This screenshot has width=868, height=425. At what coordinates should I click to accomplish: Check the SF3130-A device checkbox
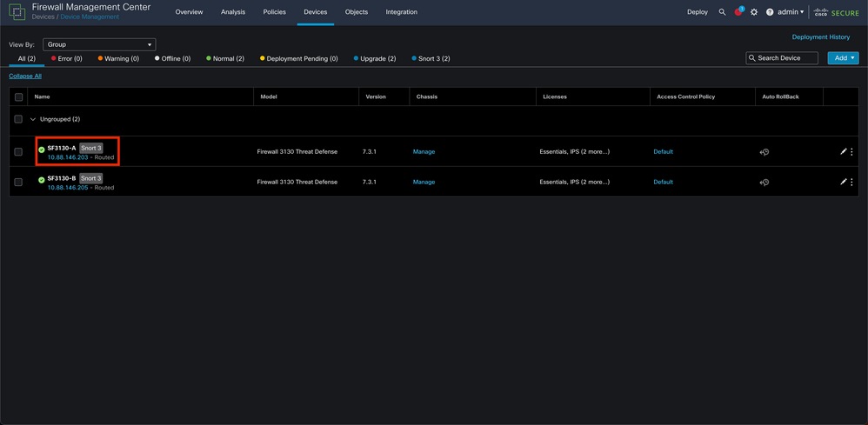[18, 152]
